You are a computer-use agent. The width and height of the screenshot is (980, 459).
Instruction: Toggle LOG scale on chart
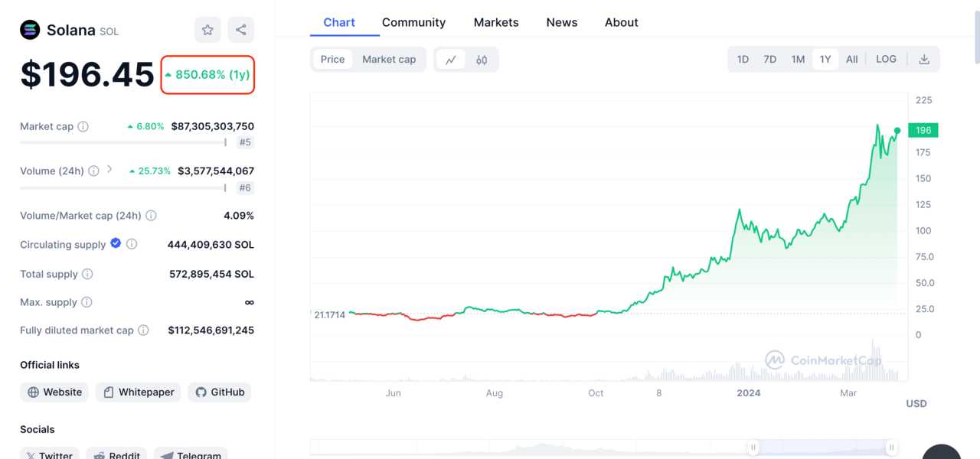click(x=886, y=60)
